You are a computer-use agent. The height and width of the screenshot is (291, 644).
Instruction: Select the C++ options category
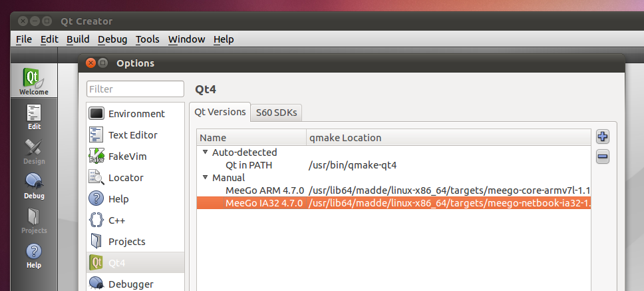pos(116,220)
